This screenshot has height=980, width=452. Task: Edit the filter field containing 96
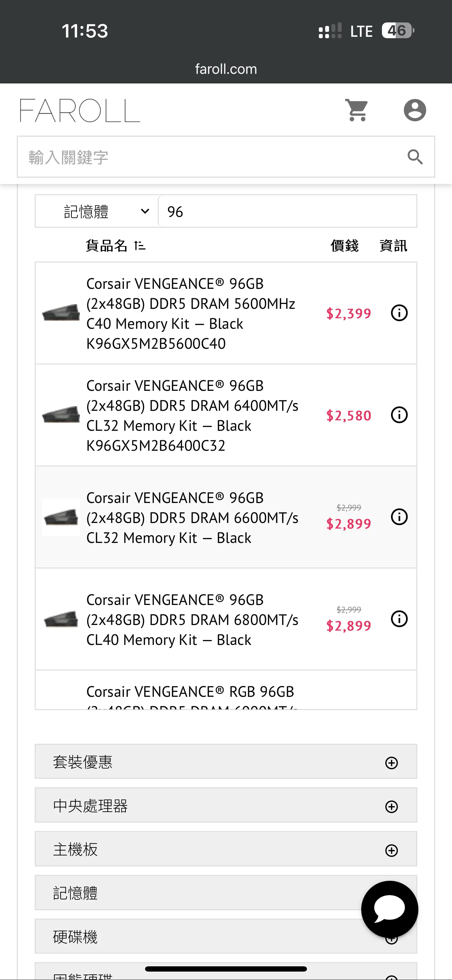[x=288, y=211]
